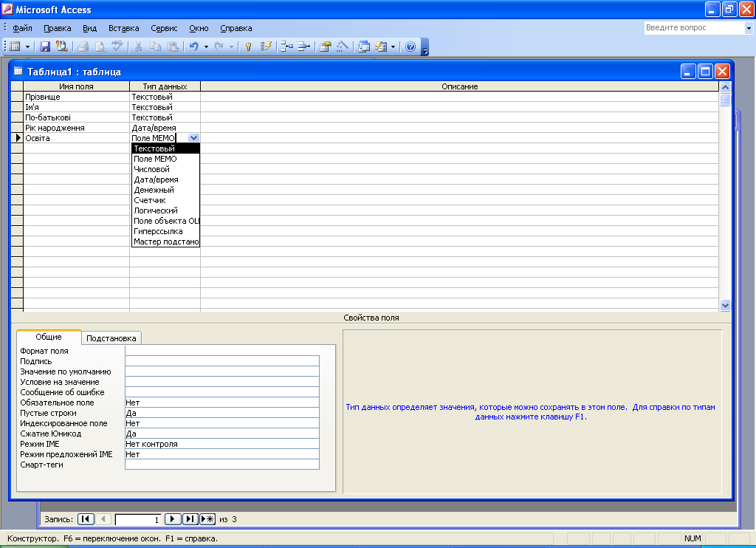Click the Формат поля property box

point(222,351)
